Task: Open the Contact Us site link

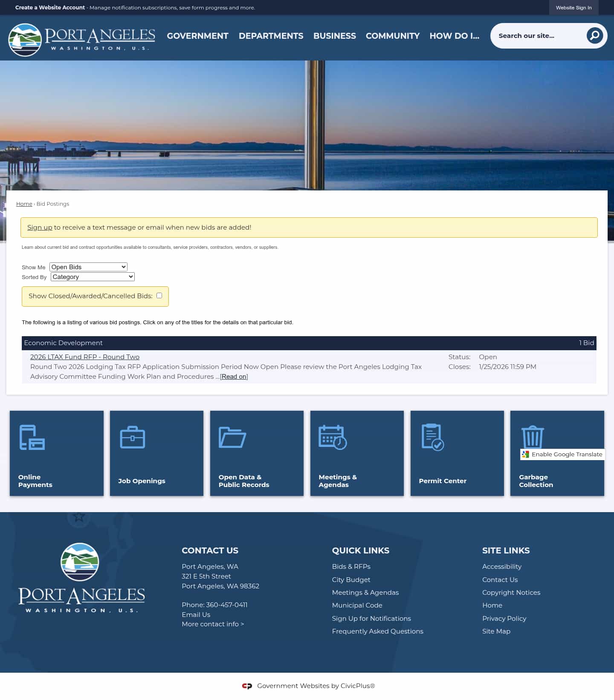Action: (500, 580)
